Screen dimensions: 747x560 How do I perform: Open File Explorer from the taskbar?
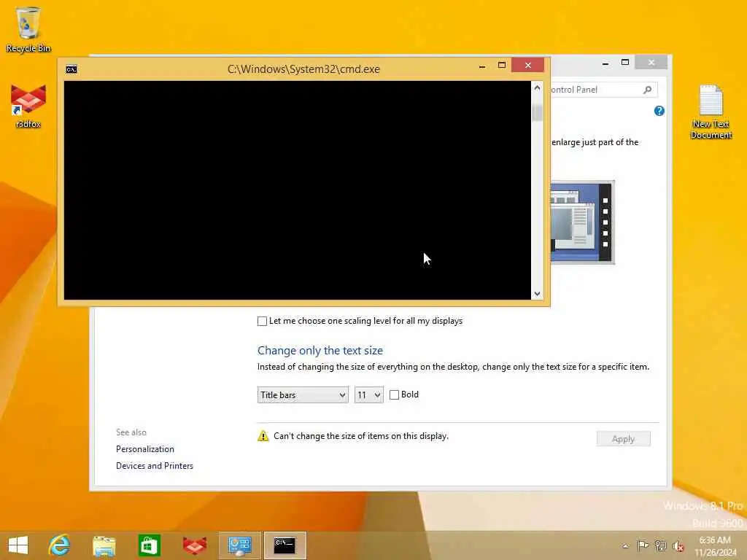(104, 545)
